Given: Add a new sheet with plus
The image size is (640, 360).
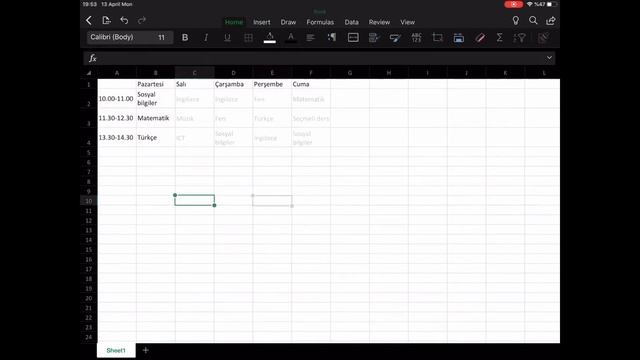Looking at the screenshot, I should 145,350.
